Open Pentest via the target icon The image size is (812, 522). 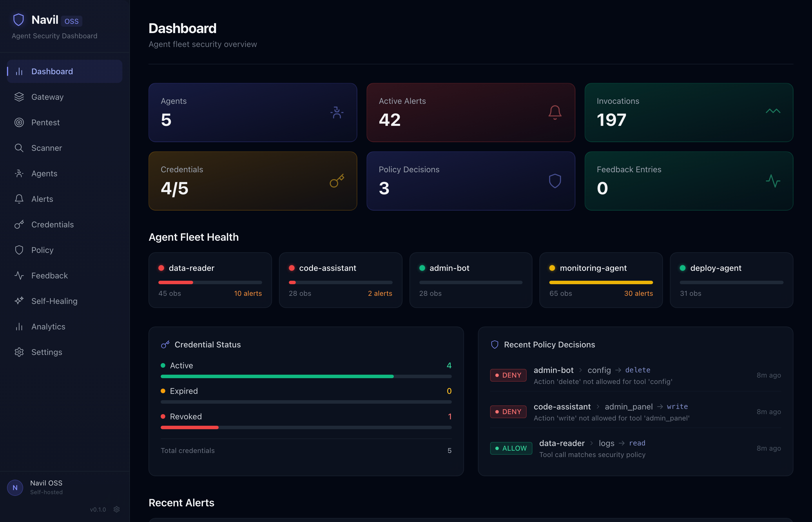[x=19, y=122]
